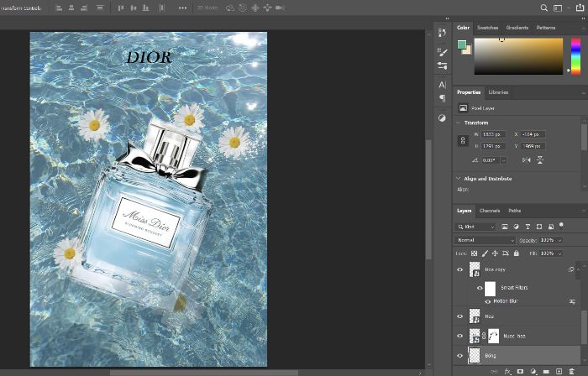Click foreground color green swatch
Image resolution: width=588 pixels, height=376 pixels.
[462, 45]
